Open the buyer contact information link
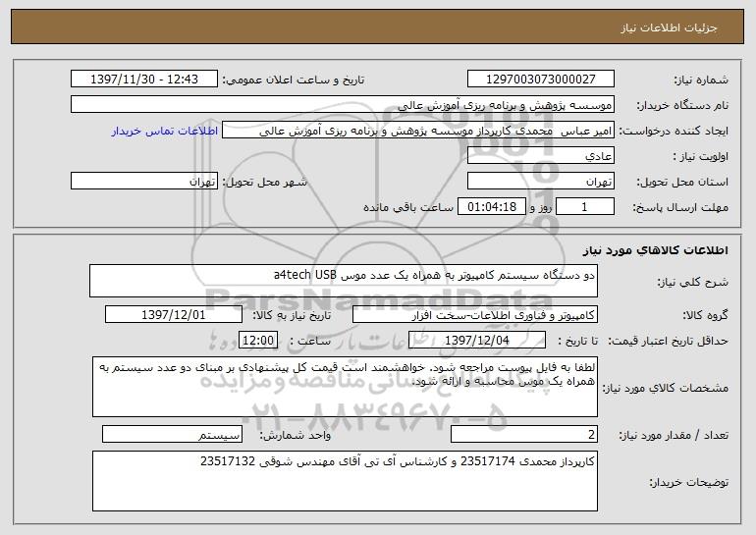756x535 pixels. coord(165,131)
